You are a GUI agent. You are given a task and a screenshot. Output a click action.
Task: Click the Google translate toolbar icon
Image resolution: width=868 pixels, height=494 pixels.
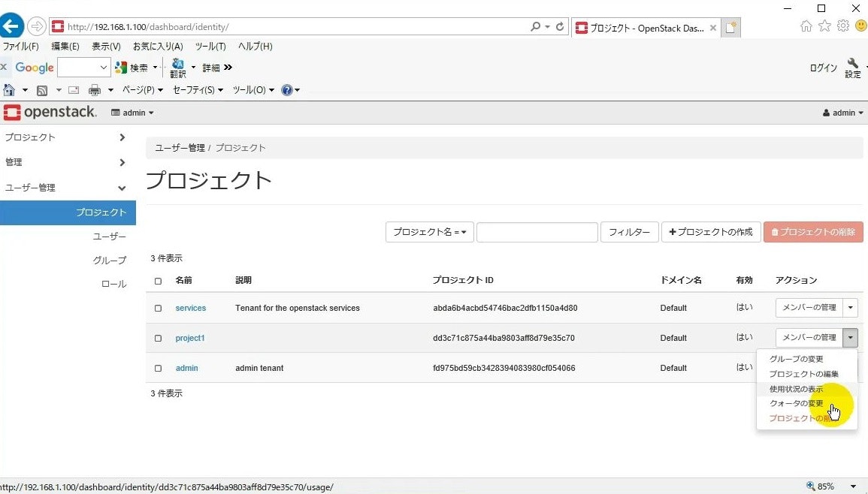click(177, 68)
